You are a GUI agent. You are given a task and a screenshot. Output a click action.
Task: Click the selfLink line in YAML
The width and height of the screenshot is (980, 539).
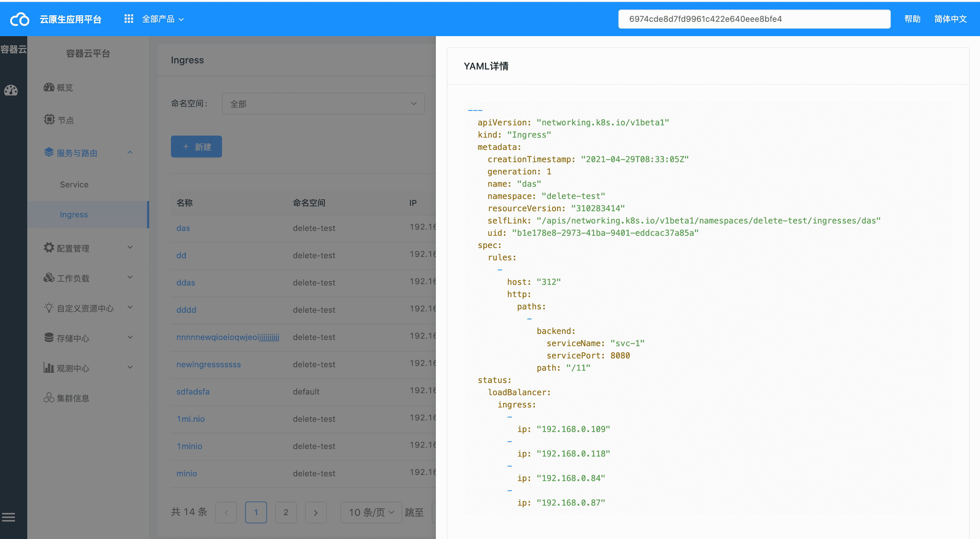684,221
